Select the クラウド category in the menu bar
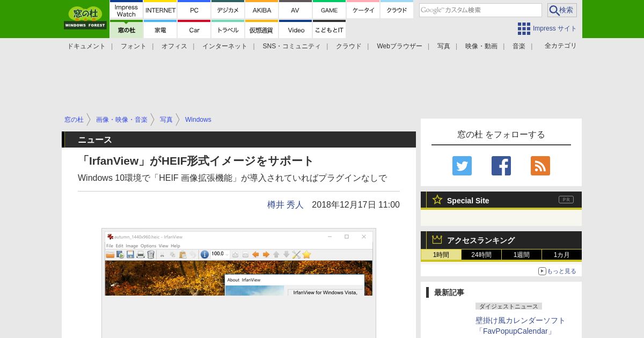The height and width of the screenshot is (338, 644). (x=349, y=46)
